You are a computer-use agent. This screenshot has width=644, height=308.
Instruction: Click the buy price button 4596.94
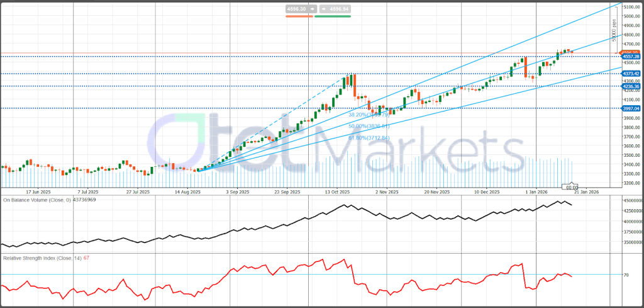(333, 9)
